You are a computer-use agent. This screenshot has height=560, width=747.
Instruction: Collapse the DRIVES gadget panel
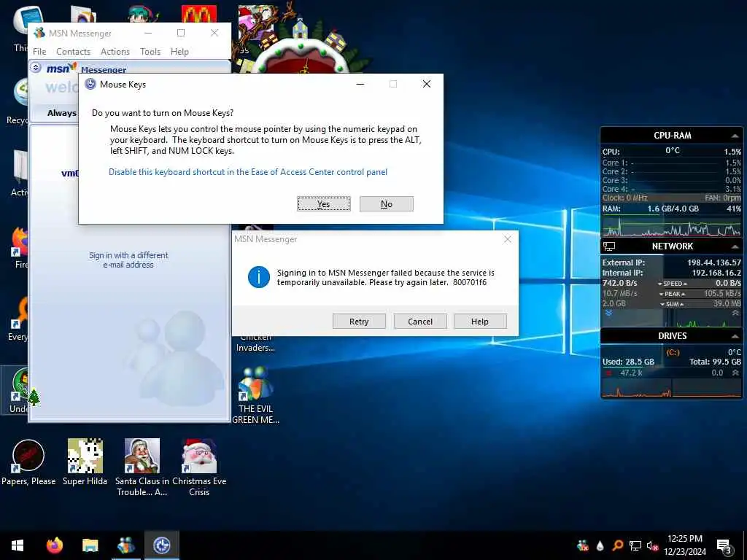point(735,336)
